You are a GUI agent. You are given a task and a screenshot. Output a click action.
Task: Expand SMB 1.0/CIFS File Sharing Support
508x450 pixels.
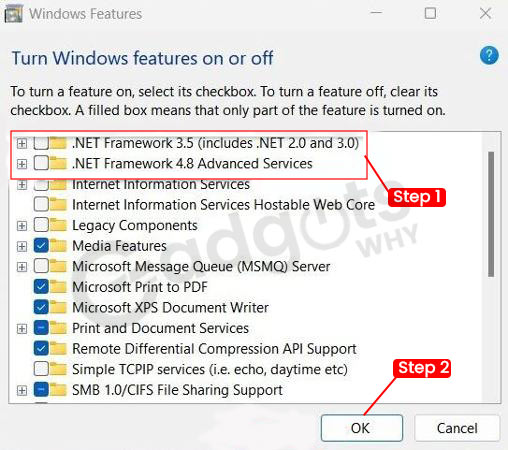click(x=22, y=390)
